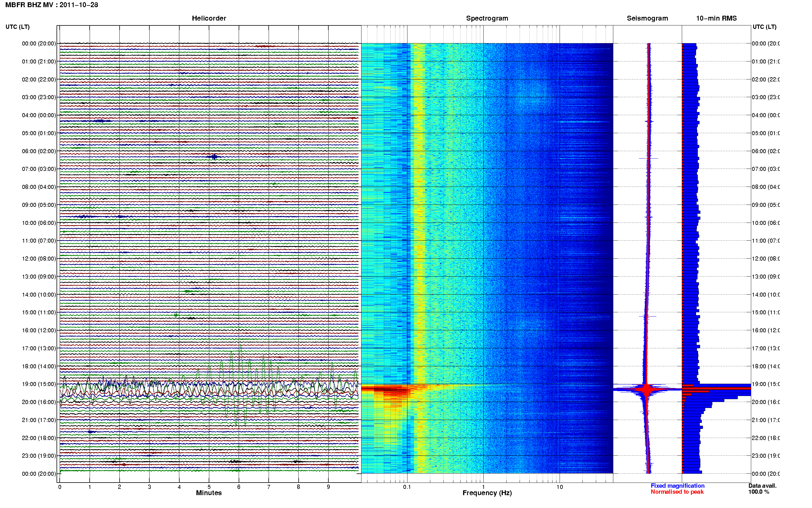
Task: Click left time label '22:00 (18:00)'
Action: coord(39,438)
